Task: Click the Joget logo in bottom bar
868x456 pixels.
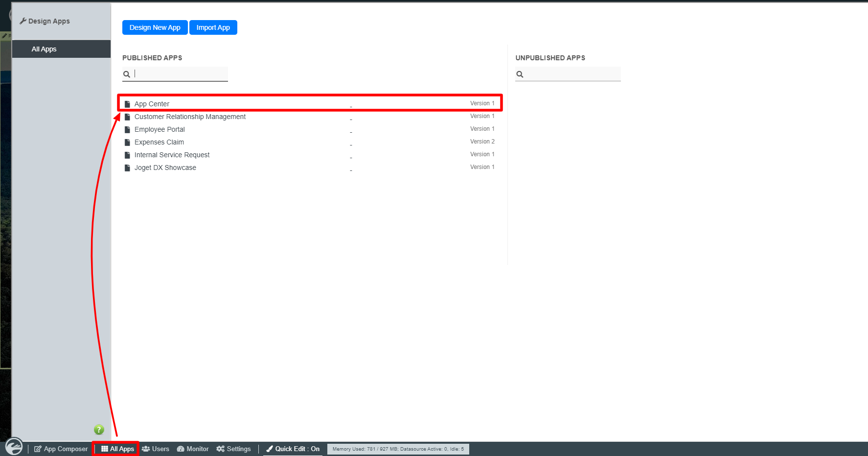Action: point(14,447)
